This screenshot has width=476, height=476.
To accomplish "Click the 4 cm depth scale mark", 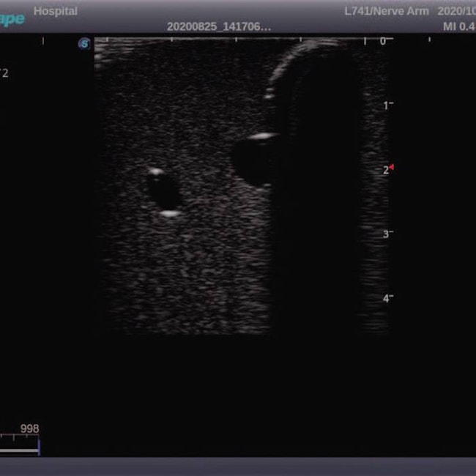I will 386,297.
